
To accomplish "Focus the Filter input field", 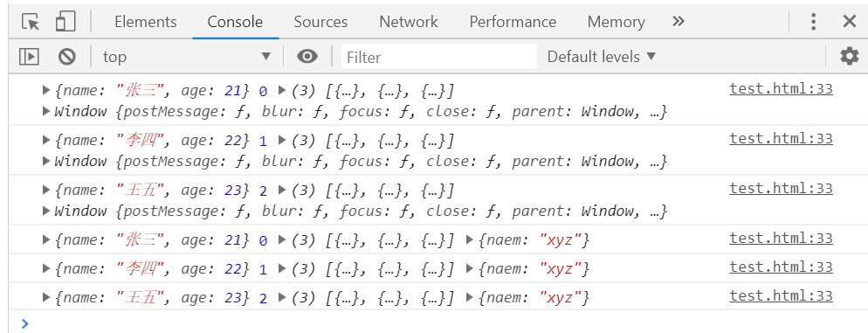I will [439, 57].
